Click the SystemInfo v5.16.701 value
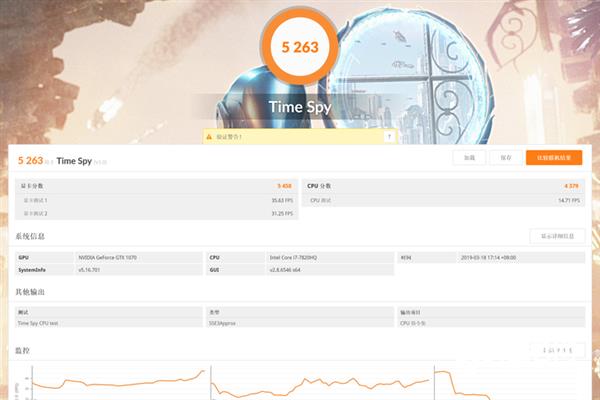The image size is (600, 400). point(138,270)
